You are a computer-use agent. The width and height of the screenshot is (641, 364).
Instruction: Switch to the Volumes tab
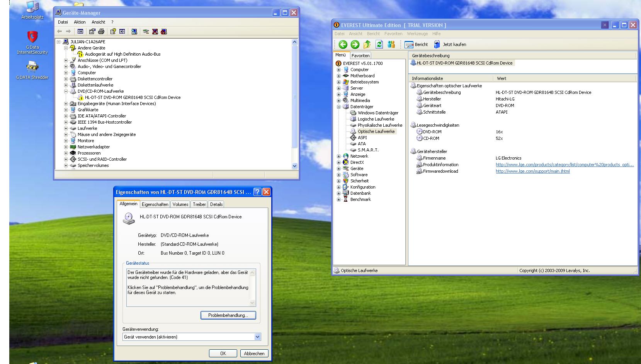tap(180, 204)
